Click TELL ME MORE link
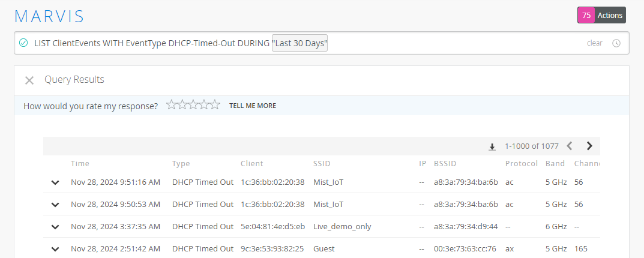 pos(253,106)
